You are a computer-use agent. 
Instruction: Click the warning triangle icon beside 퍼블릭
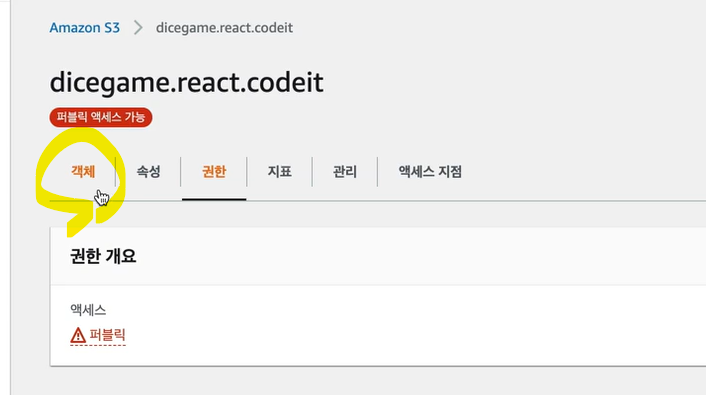78,336
